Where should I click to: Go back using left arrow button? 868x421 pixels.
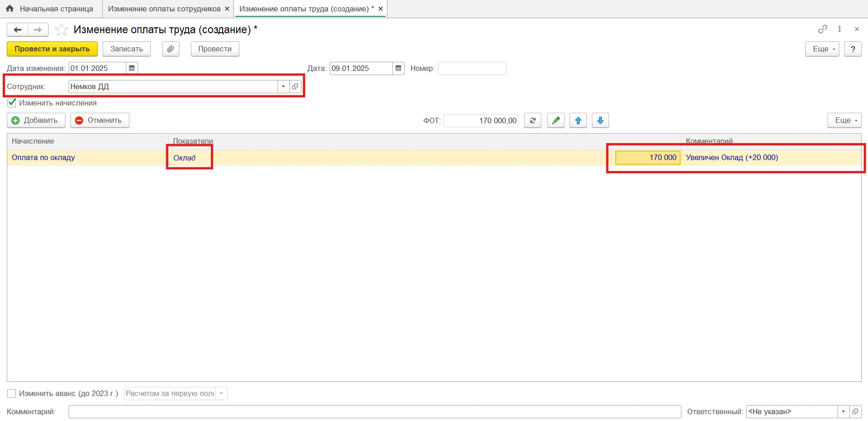pyautogui.click(x=18, y=30)
